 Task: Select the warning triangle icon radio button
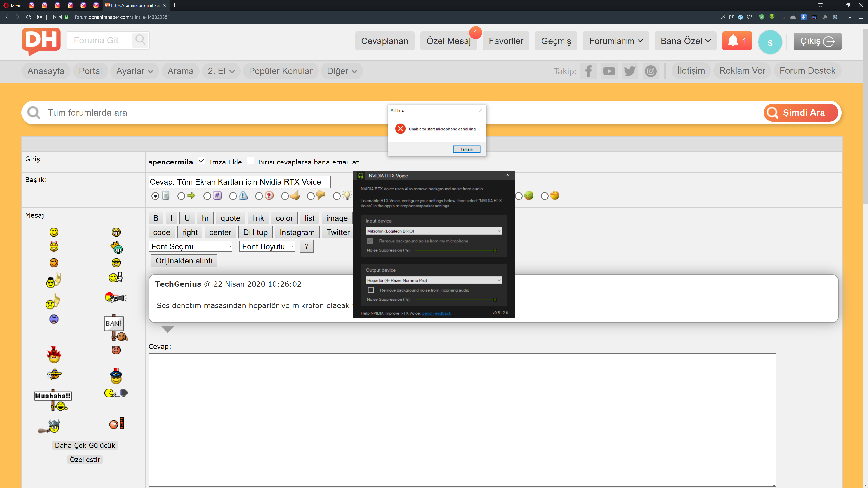click(233, 196)
